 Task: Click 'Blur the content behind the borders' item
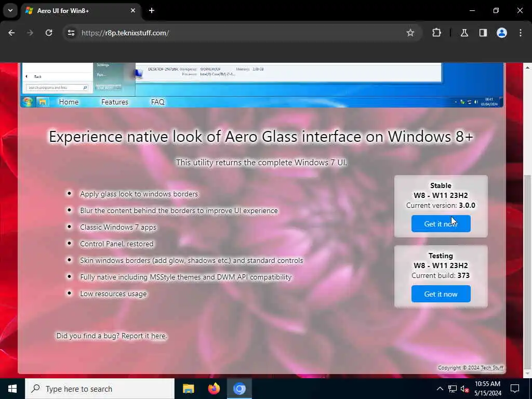pos(179,211)
